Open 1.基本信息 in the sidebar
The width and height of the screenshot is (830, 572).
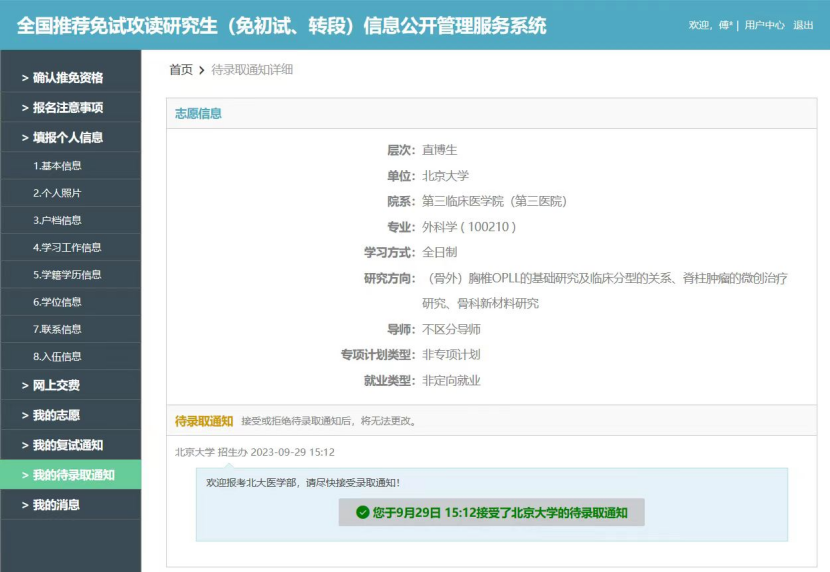coord(57,166)
